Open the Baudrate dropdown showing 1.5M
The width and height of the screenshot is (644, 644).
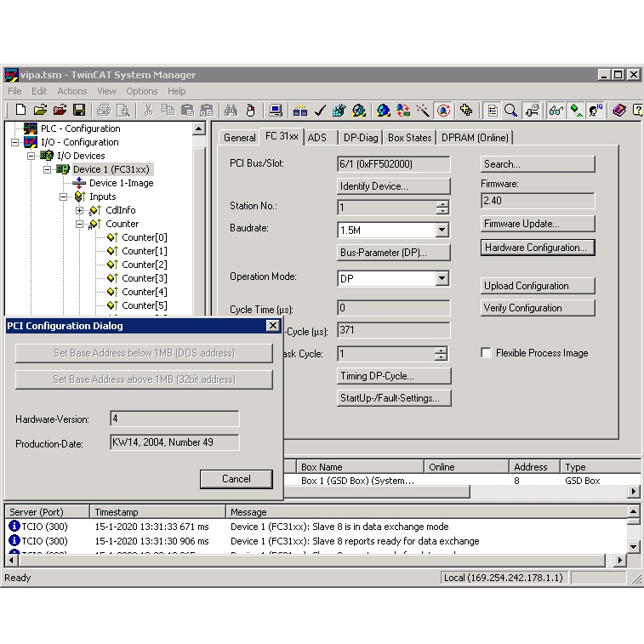pyautogui.click(x=442, y=230)
